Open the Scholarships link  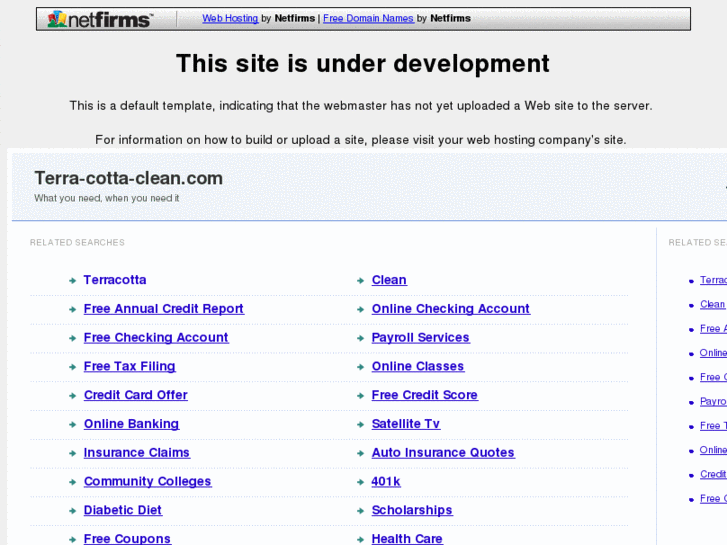point(412,510)
